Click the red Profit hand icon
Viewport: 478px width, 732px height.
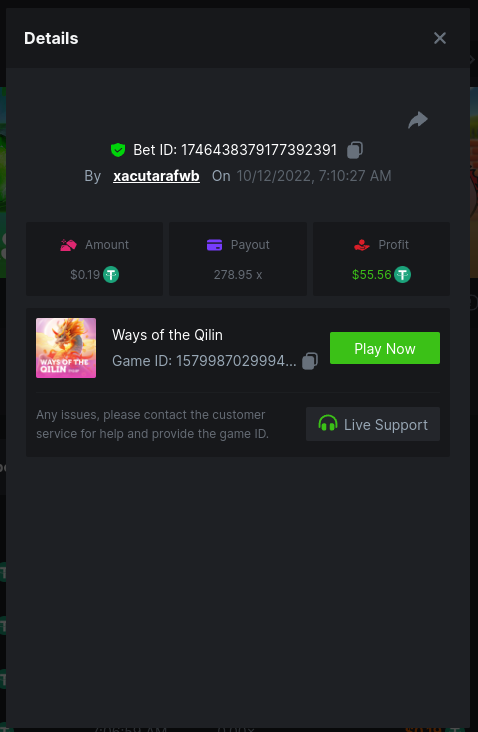point(362,245)
